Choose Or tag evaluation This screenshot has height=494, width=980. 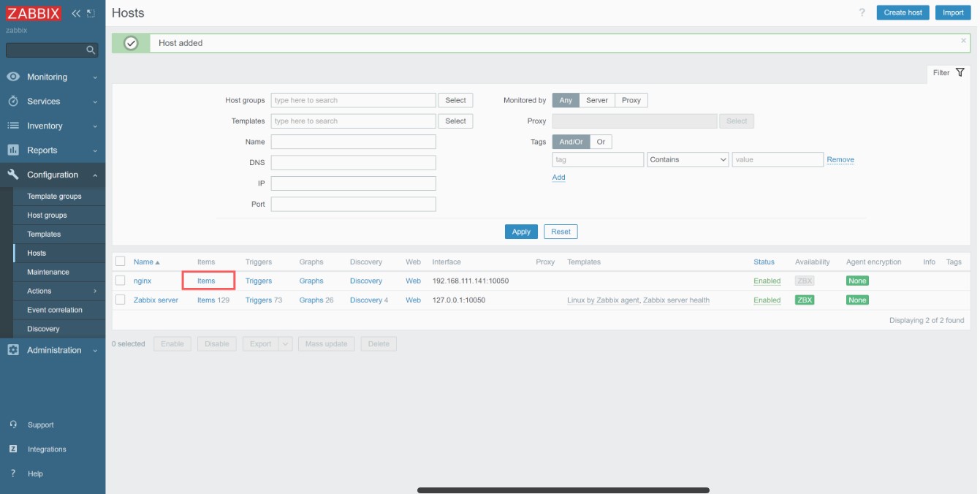tap(601, 142)
